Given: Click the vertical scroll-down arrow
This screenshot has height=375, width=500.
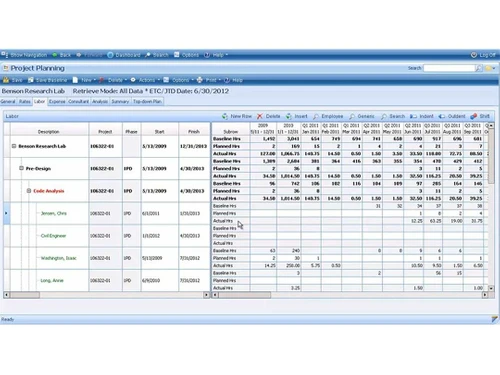Looking at the screenshot, I should point(491,288).
